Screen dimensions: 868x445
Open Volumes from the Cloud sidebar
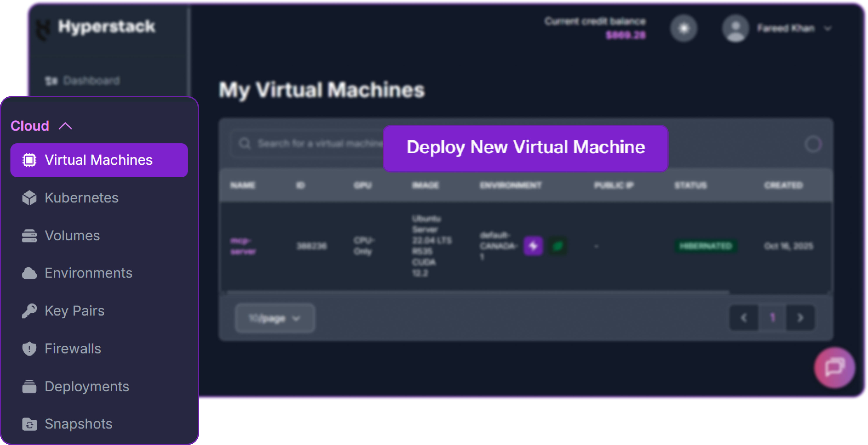[72, 236]
